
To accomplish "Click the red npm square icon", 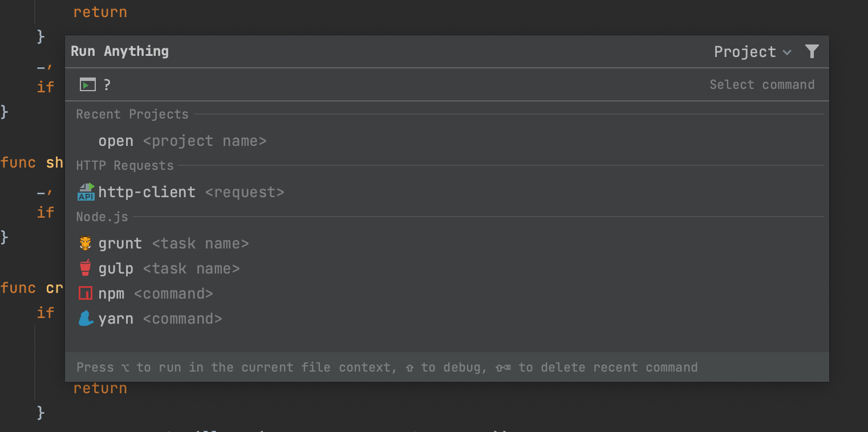I will (x=86, y=294).
